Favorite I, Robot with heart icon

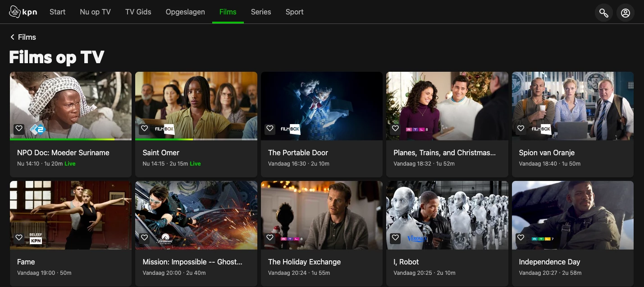pyautogui.click(x=395, y=238)
